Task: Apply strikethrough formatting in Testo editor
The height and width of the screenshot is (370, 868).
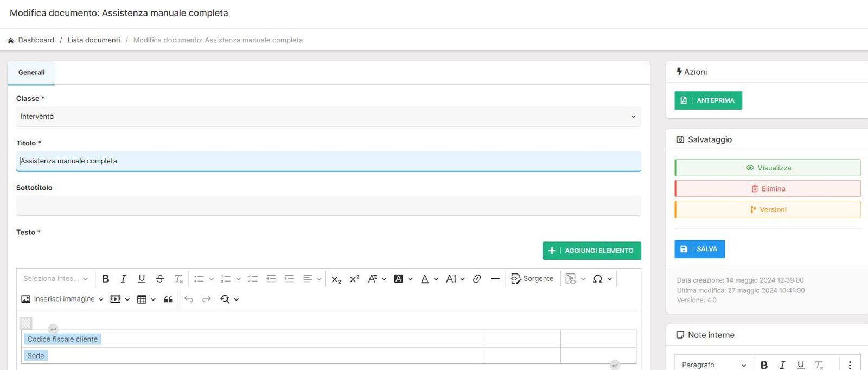Action: point(159,279)
